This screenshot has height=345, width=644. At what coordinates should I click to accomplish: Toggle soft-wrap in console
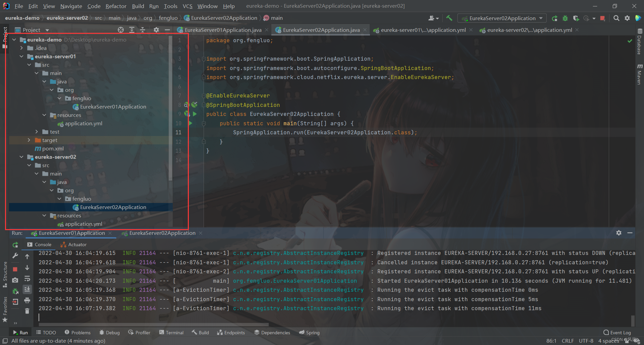27,279
